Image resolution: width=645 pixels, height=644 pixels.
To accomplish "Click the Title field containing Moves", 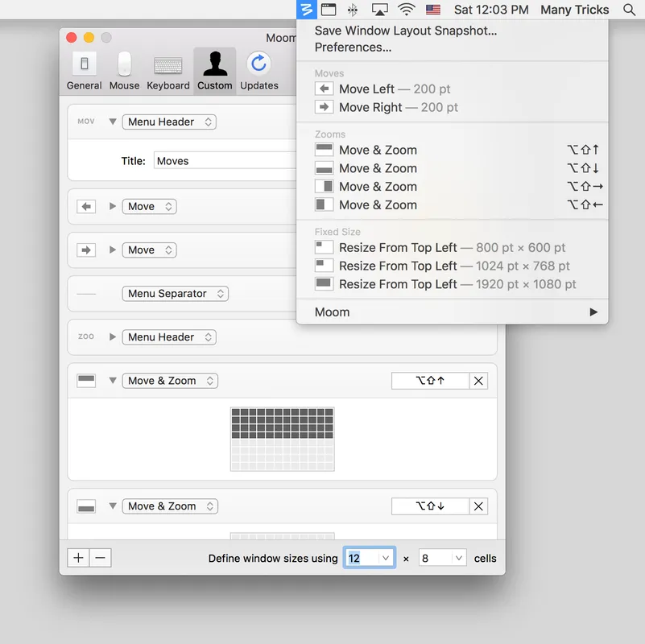I will pos(225,161).
